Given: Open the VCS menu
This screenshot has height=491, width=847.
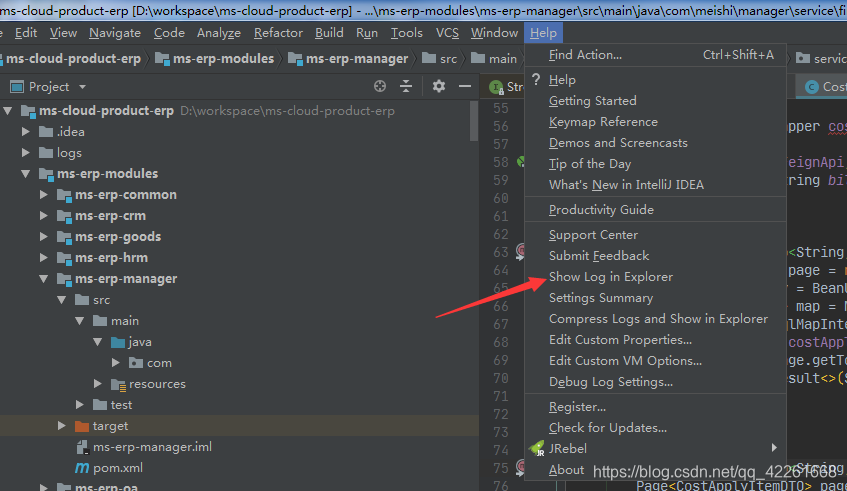Looking at the screenshot, I should pyautogui.click(x=447, y=33).
